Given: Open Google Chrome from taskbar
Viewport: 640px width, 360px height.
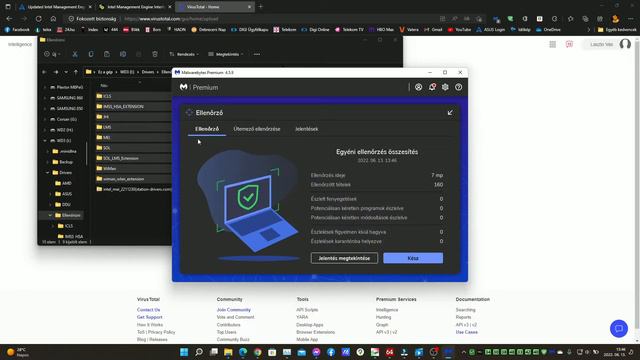Looking at the screenshot, I should 258,352.
